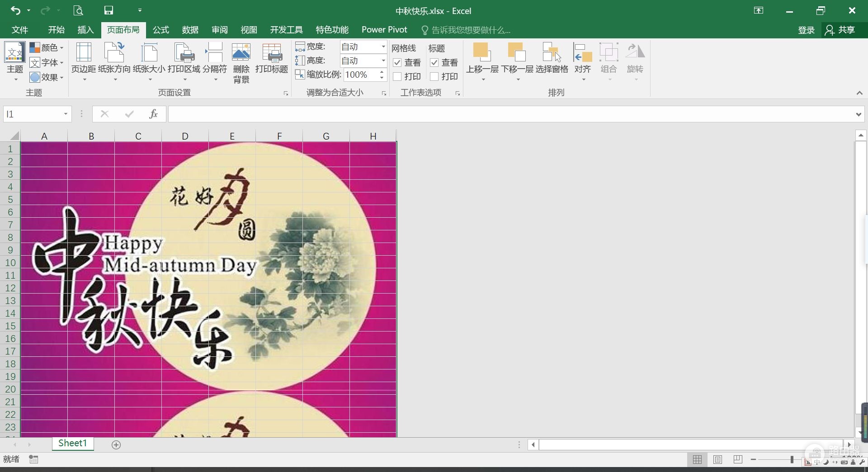Open 打印标题 print titles dialog

click(272, 59)
